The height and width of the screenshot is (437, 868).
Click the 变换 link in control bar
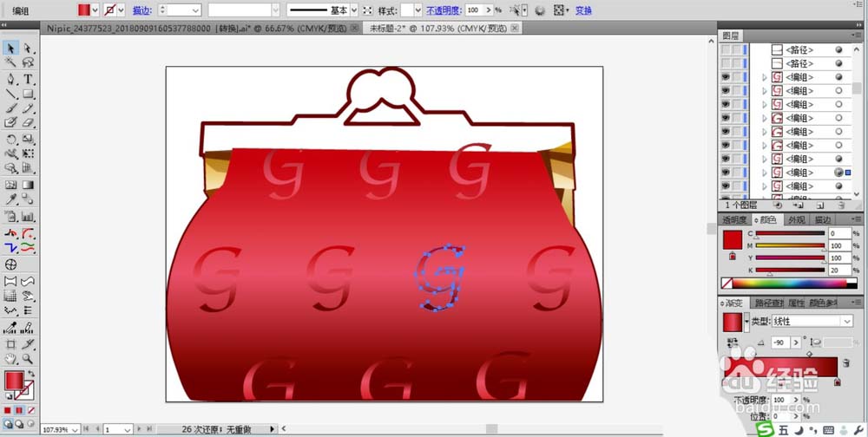click(x=583, y=10)
